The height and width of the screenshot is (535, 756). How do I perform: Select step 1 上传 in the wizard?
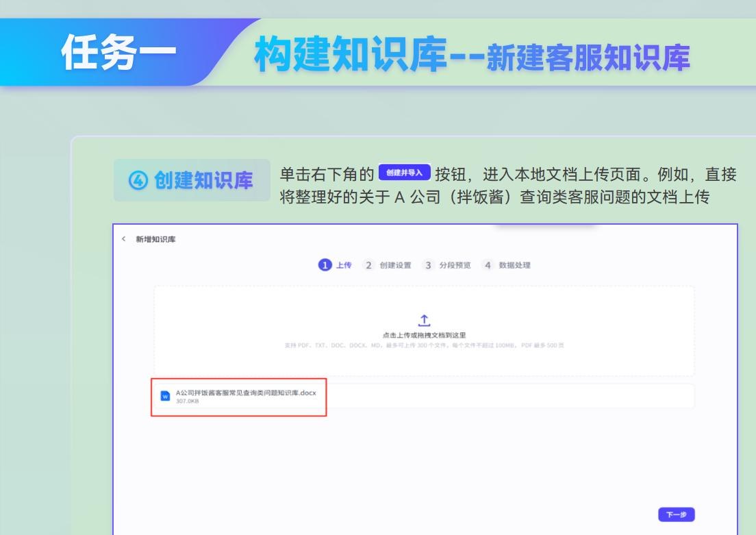[335, 265]
